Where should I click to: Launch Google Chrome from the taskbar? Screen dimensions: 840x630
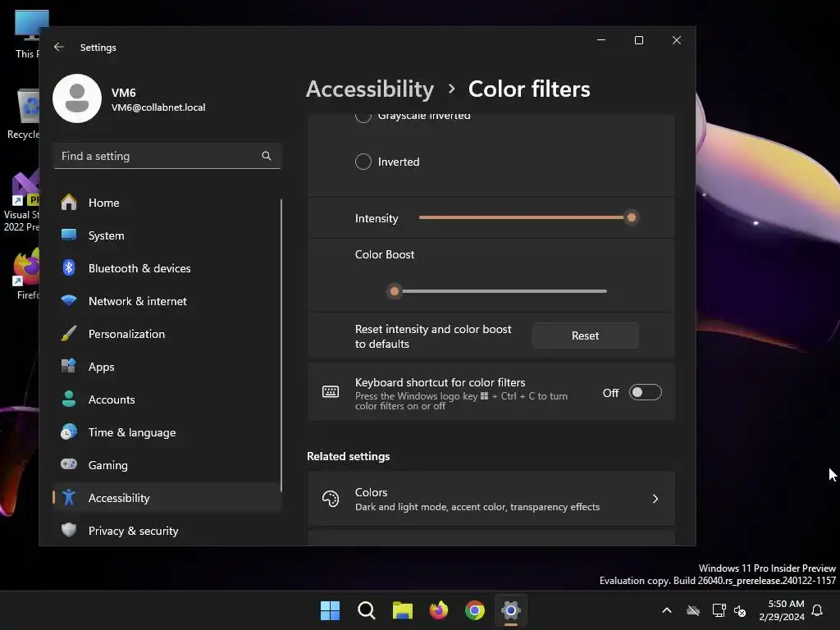click(x=475, y=610)
